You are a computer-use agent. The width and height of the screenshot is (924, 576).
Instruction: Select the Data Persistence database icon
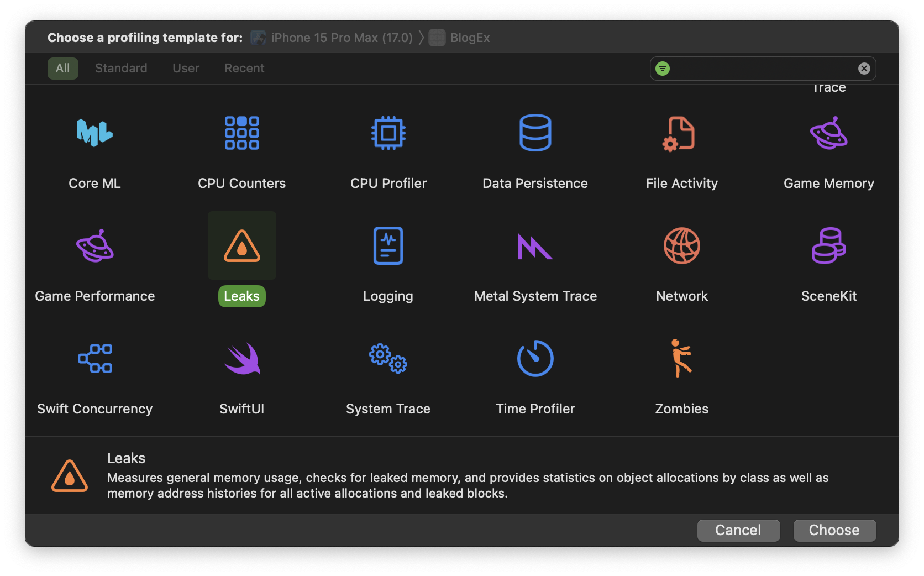click(x=535, y=133)
